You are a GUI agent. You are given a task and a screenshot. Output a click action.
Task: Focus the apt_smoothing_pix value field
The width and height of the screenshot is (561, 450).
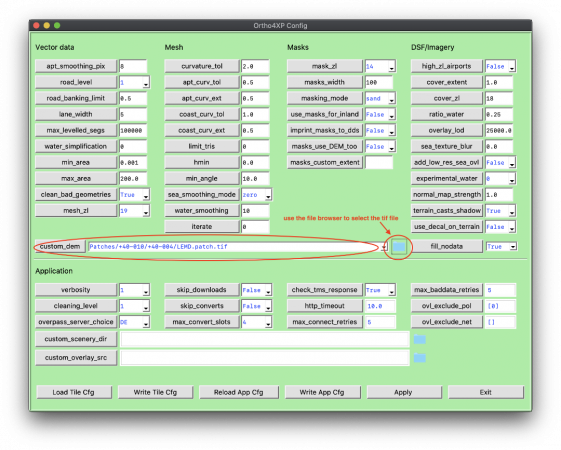coord(133,66)
